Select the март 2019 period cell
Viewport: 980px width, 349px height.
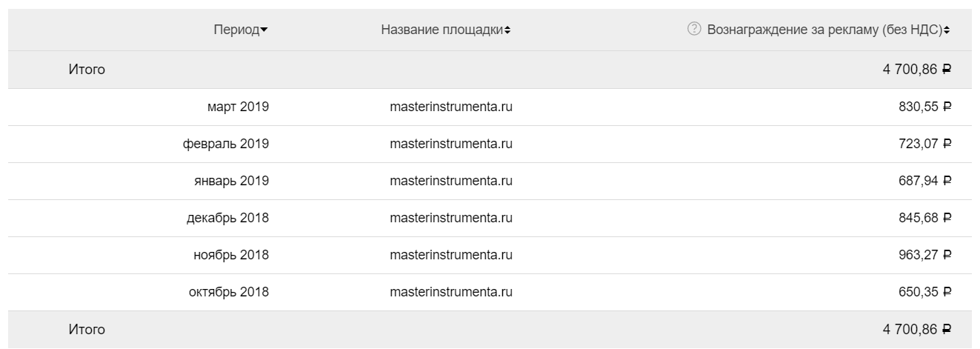coord(238,107)
